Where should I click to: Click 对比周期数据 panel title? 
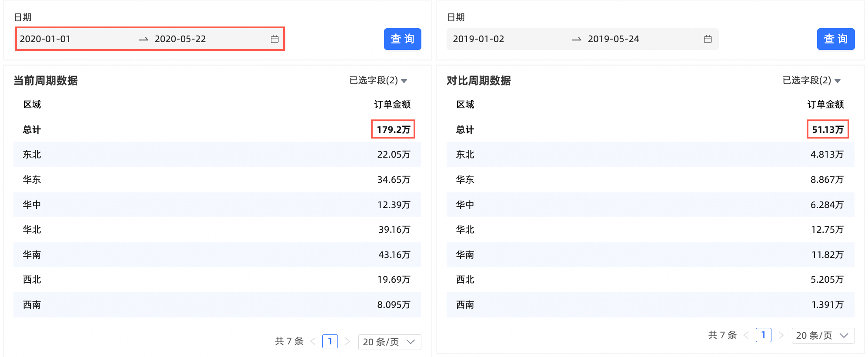[x=479, y=80]
